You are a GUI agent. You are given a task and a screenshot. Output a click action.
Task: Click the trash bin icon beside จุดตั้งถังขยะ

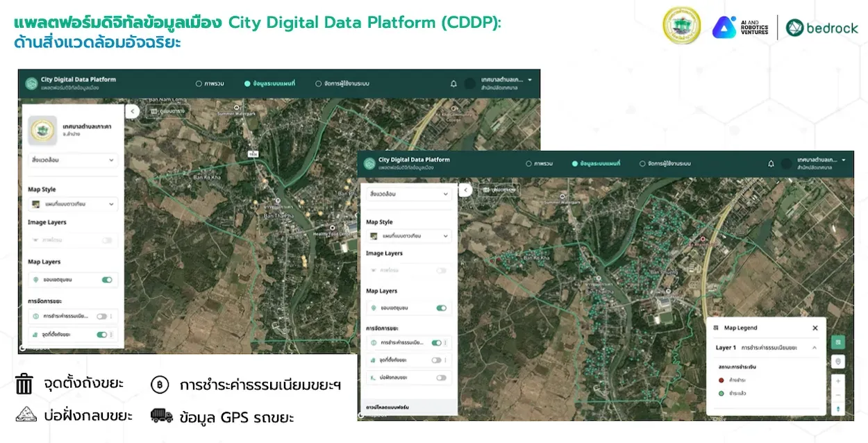(24, 383)
